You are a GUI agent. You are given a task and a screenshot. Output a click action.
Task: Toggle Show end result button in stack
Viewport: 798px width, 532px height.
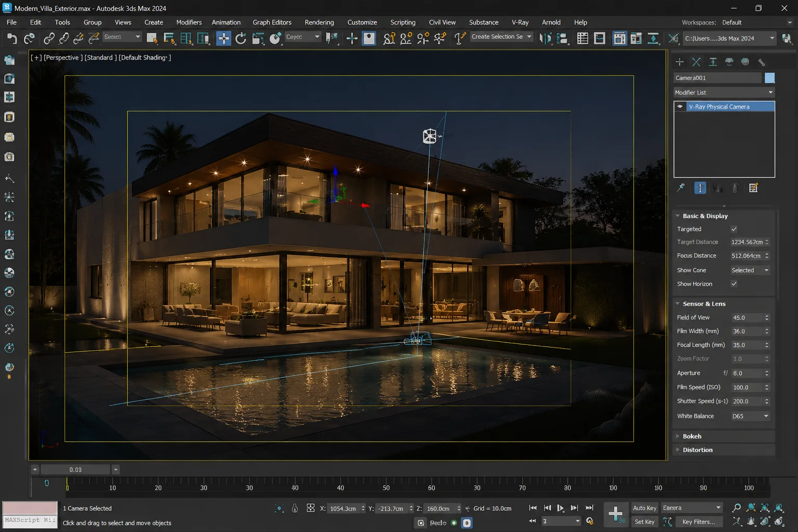(x=700, y=188)
